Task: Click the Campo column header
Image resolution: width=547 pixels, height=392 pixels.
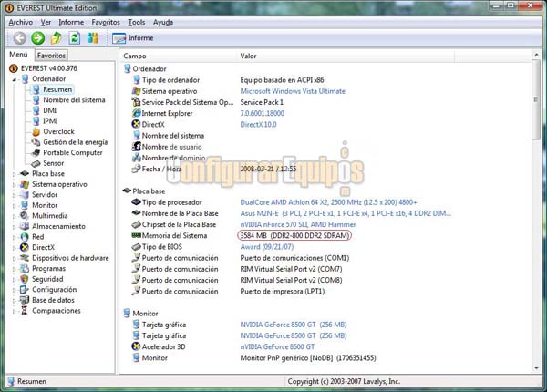Action: pyautogui.click(x=178, y=57)
